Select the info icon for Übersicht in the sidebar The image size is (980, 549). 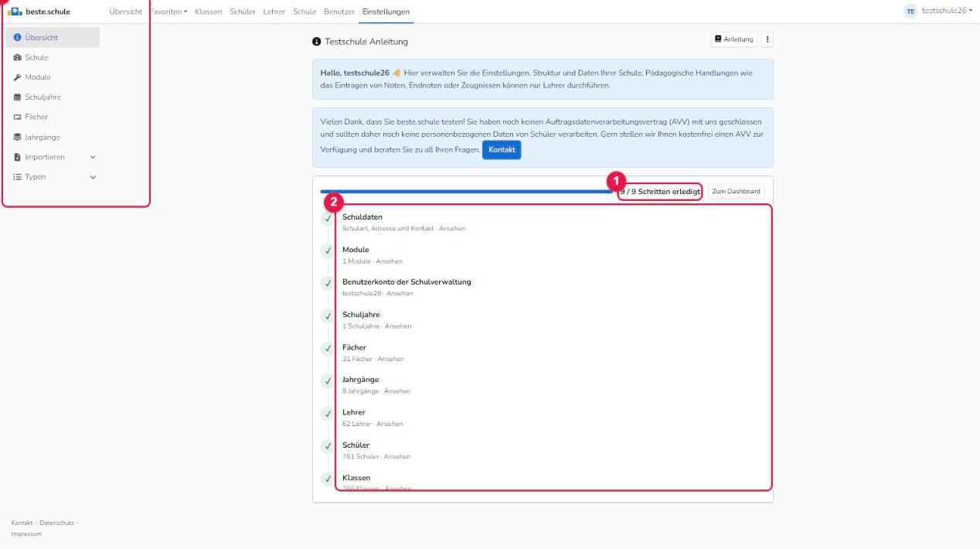point(18,38)
